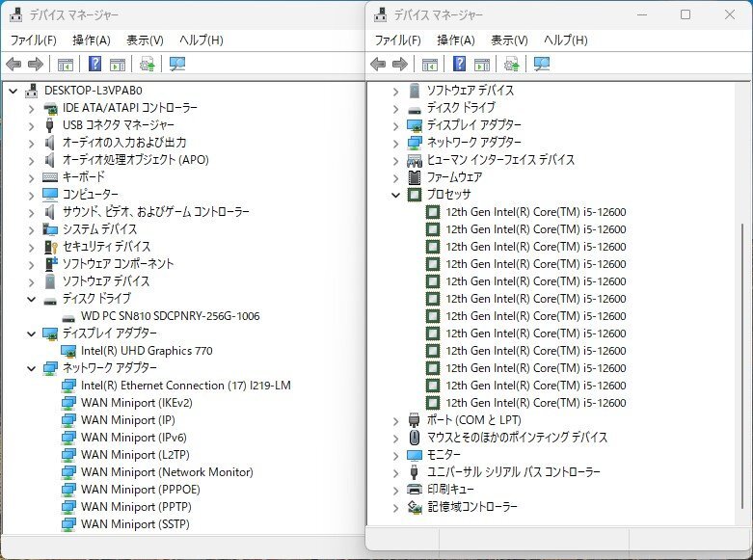753x560 pixels.
Task: Expand the キーボード category
Action: [x=31, y=177]
